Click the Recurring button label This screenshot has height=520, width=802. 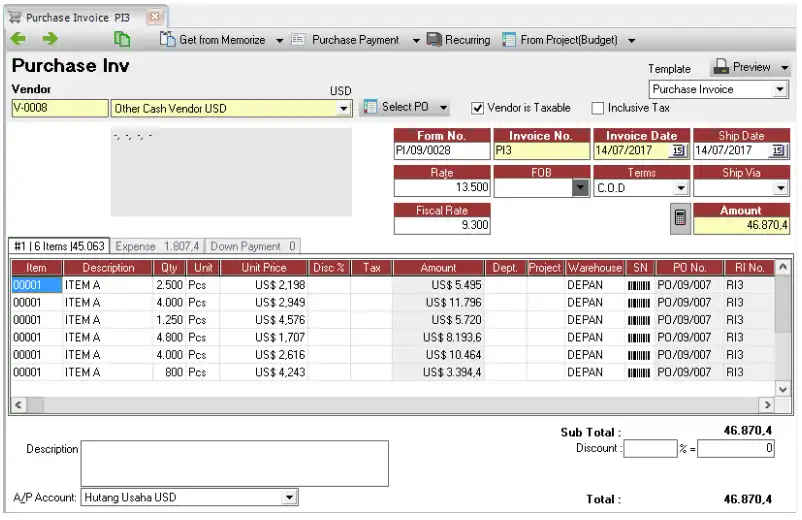click(x=467, y=40)
